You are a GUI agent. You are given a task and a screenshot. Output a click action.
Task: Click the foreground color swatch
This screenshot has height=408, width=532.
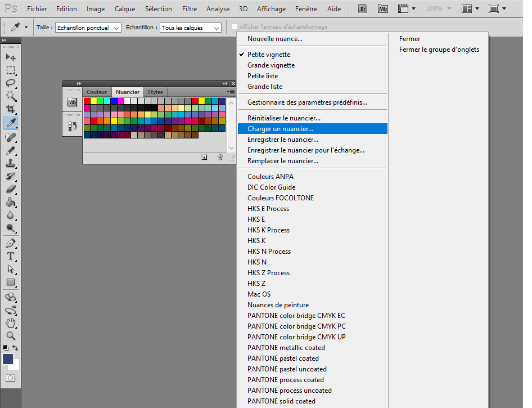click(7, 359)
